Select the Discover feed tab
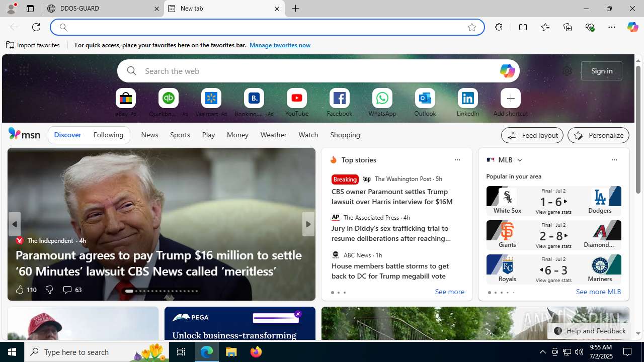This screenshot has width=644, height=362. (67, 135)
